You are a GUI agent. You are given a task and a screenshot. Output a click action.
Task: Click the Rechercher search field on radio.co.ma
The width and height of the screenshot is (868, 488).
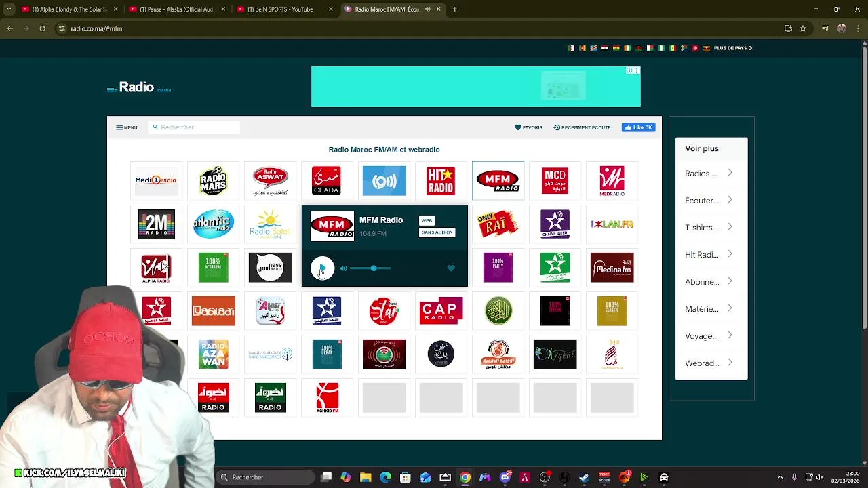(194, 127)
